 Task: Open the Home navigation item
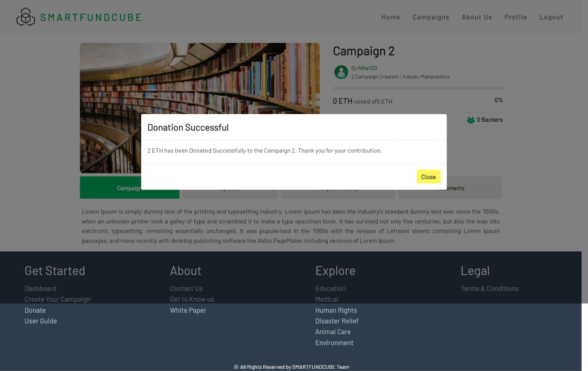pos(390,17)
